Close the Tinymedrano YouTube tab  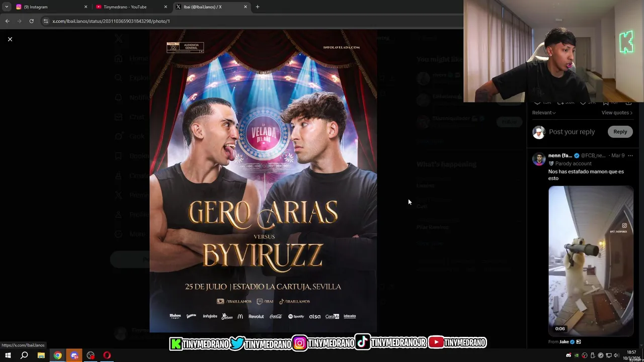click(166, 7)
